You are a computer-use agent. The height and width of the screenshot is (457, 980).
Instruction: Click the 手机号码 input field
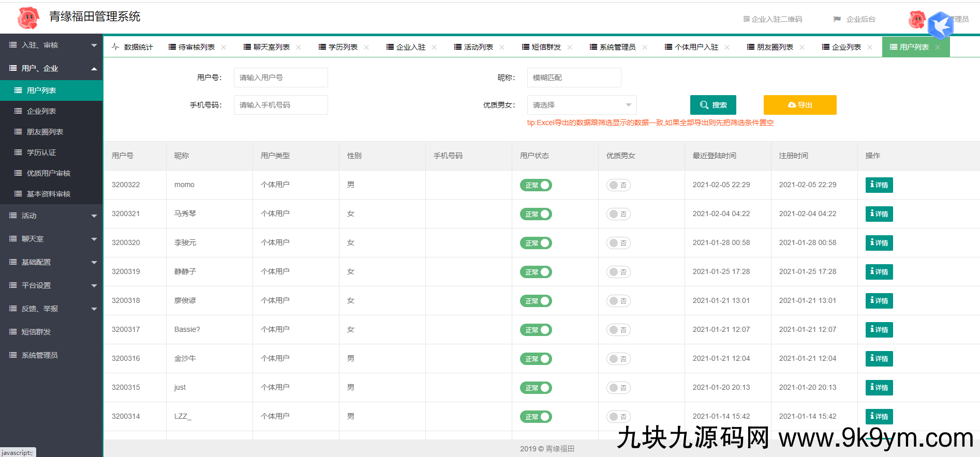click(x=280, y=105)
